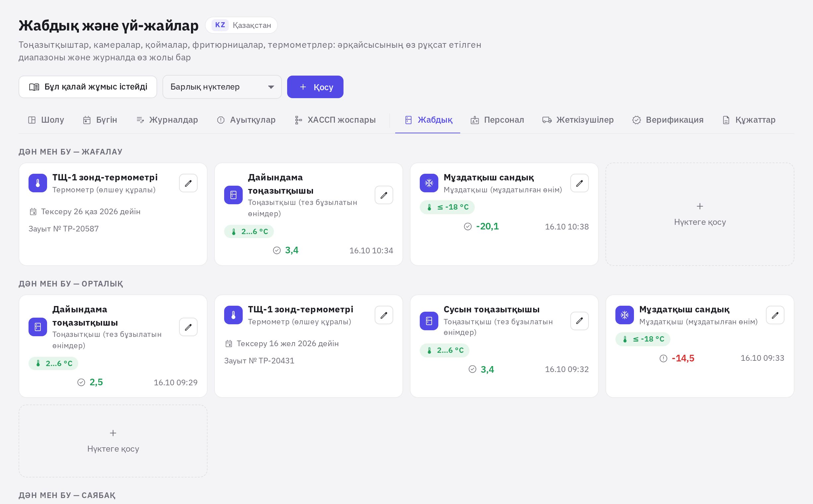
Task: Open Бұл қалай жұмыс істейді guide
Action: pyautogui.click(x=88, y=87)
